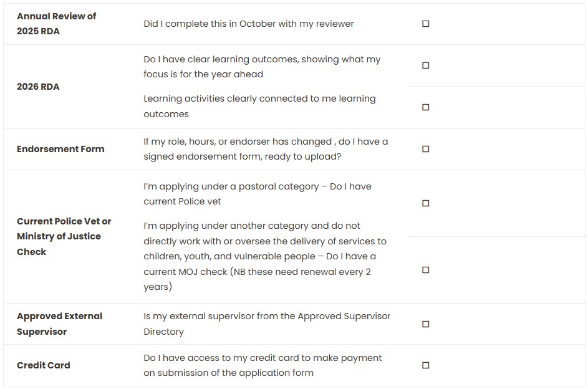Click the "Credit Card" row label

43,365
